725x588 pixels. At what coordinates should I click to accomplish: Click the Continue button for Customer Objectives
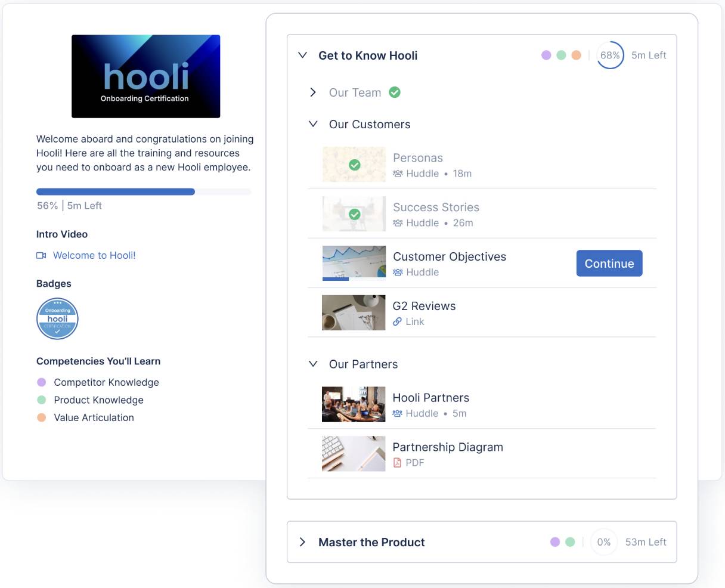click(x=609, y=263)
